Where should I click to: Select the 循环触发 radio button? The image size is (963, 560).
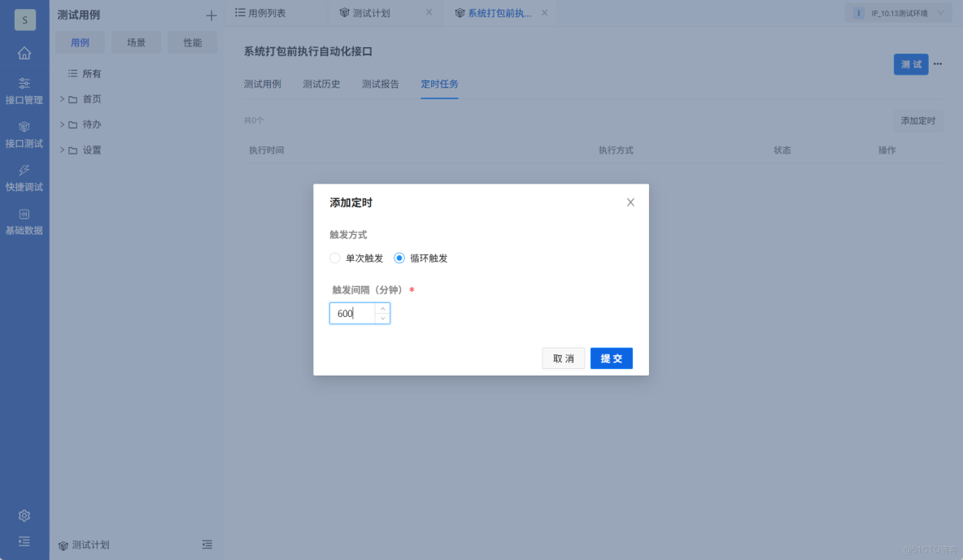coord(399,258)
